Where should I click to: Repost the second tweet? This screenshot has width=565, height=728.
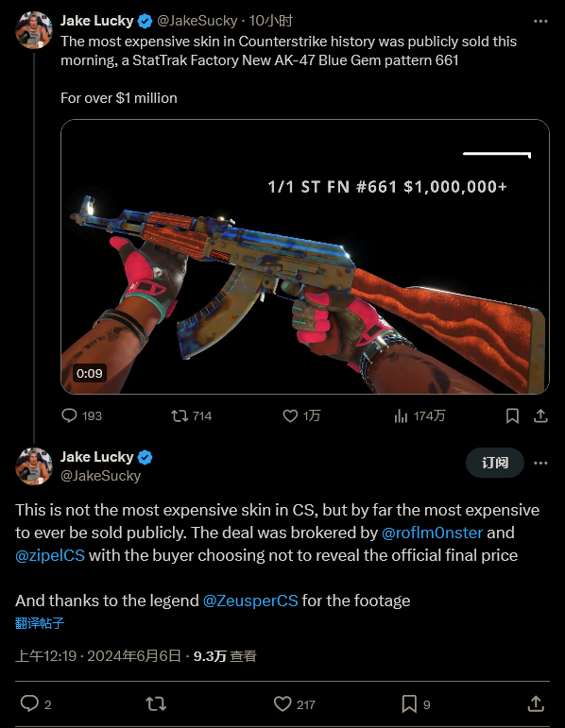(x=156, y=703)
